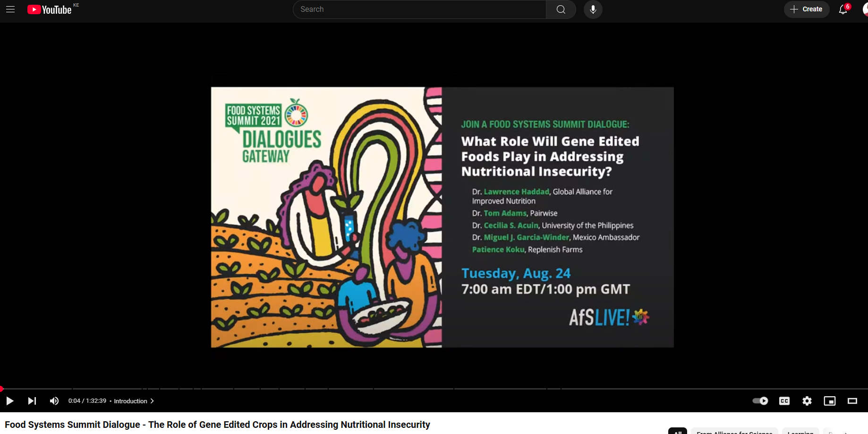Click the 0:04 / 1:32:39 time display
Viewport: 868px width, 434px height.
coord(87,401)
